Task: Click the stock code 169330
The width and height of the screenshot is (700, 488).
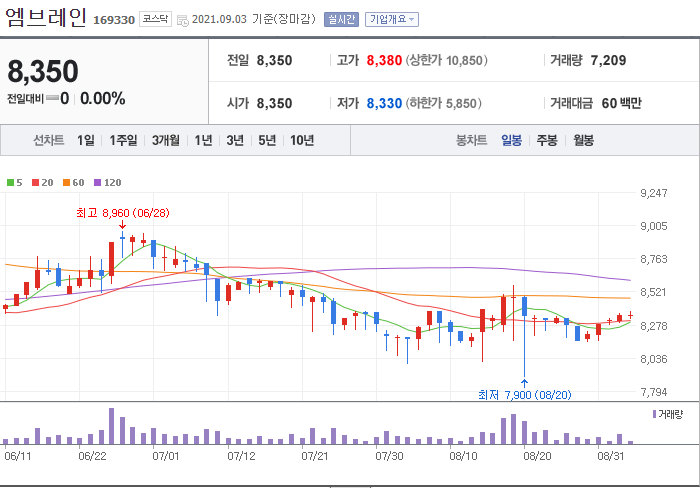Action: click(114, 20)
